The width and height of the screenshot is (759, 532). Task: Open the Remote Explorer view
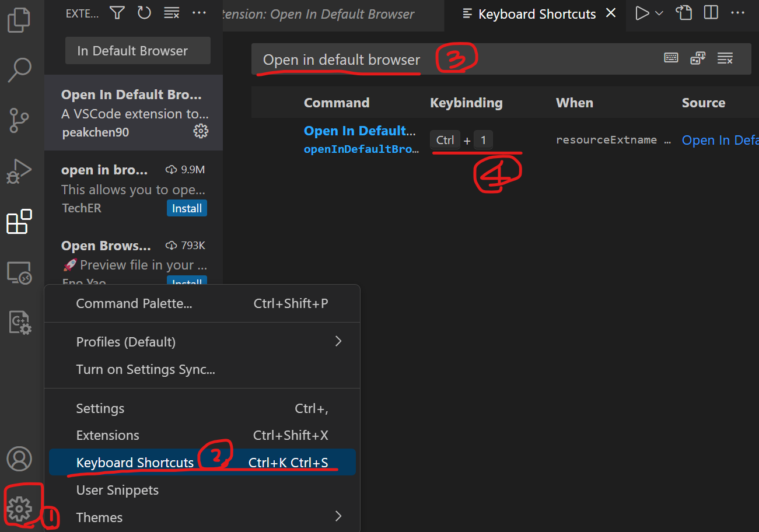tap(19, 272)
